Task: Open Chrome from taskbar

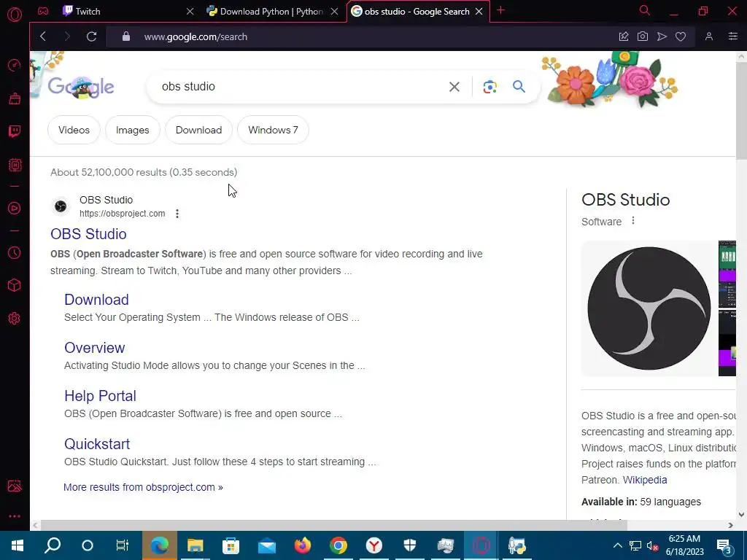Action: (x=338, y=545)
